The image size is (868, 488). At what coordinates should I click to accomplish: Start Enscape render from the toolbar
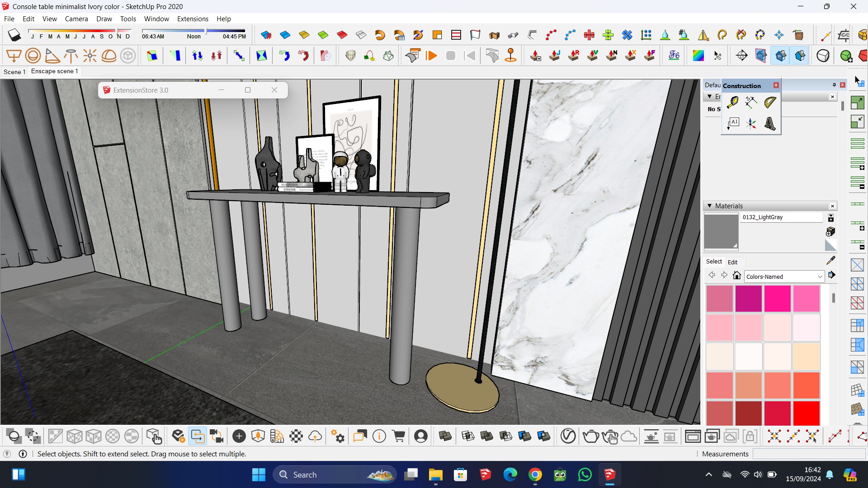(179, 436)
